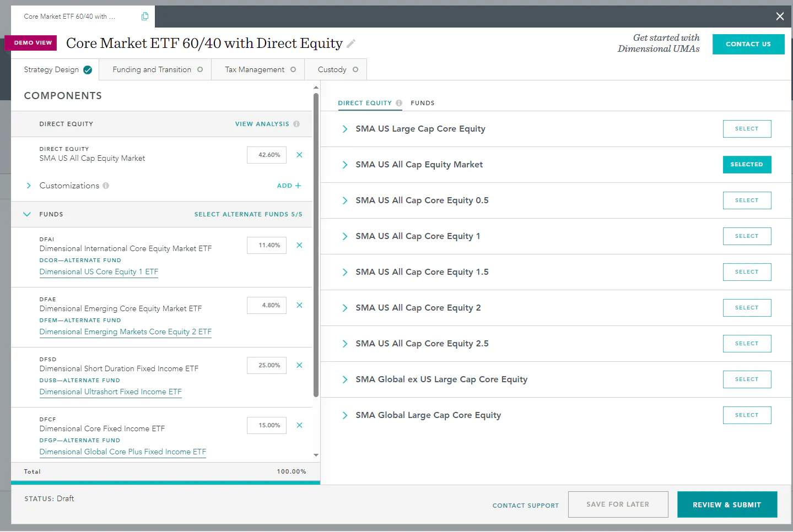Remove the DFCF Core Fixed Income fund
This screenshot has height=532, width=793.
(x=299, y=425)
